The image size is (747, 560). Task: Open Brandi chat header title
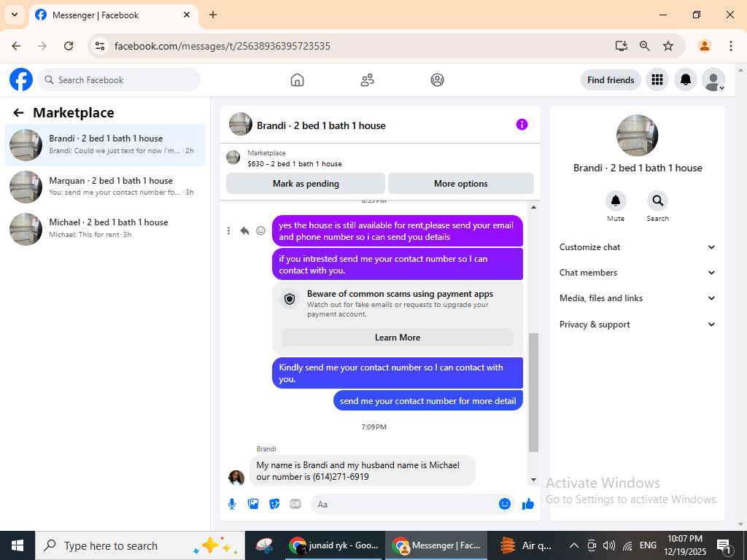tap(321, 125)
